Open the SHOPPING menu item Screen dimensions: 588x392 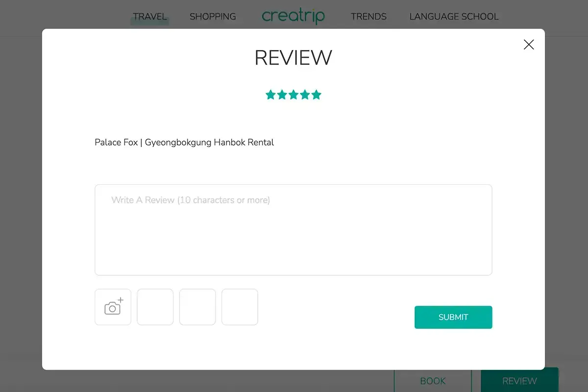pos(213,17)
